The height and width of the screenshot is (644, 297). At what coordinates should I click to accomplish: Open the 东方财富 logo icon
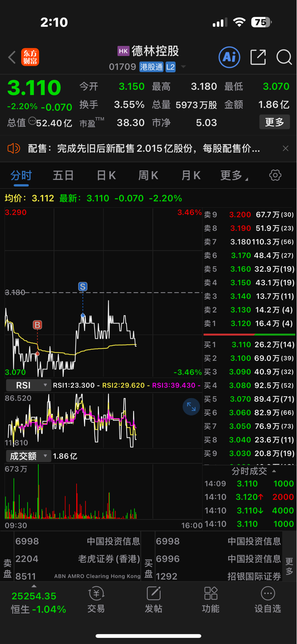[x=30, y=57]
